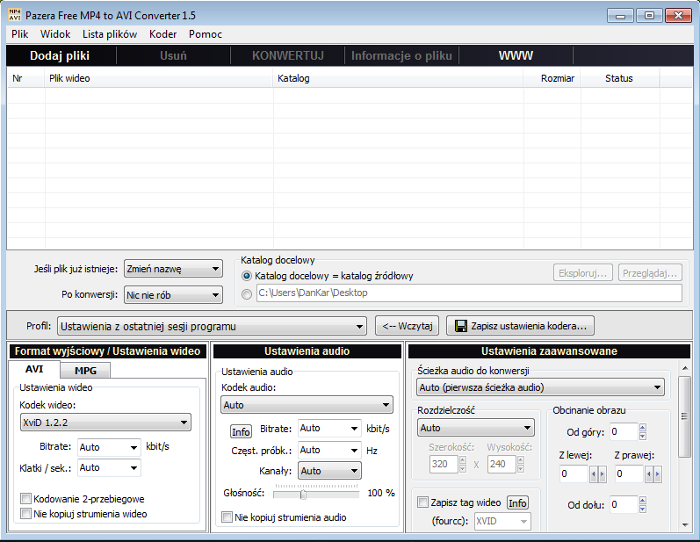
Task: Click Dodaj pliki toolbar button
Action: pos(60,56)
